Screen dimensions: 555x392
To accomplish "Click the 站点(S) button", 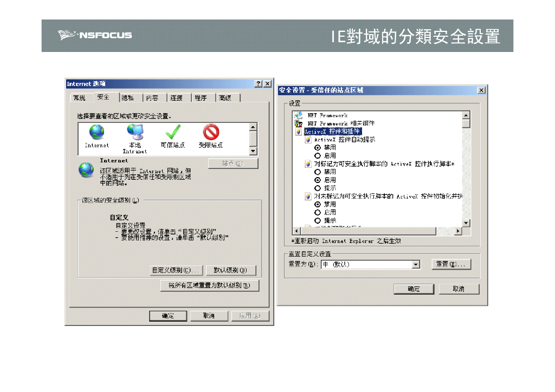I will (233, 164).
